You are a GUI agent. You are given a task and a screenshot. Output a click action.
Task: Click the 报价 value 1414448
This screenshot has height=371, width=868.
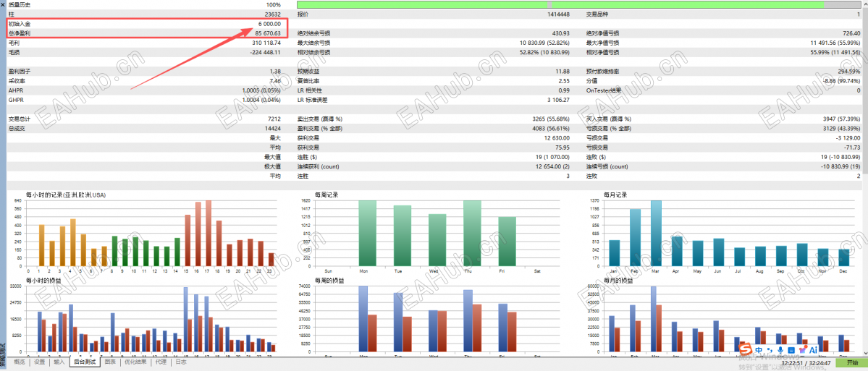point(558,14)
